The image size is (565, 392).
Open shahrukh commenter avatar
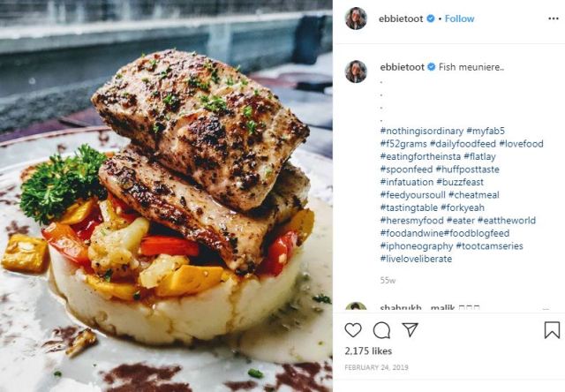(x=356, y=307)
